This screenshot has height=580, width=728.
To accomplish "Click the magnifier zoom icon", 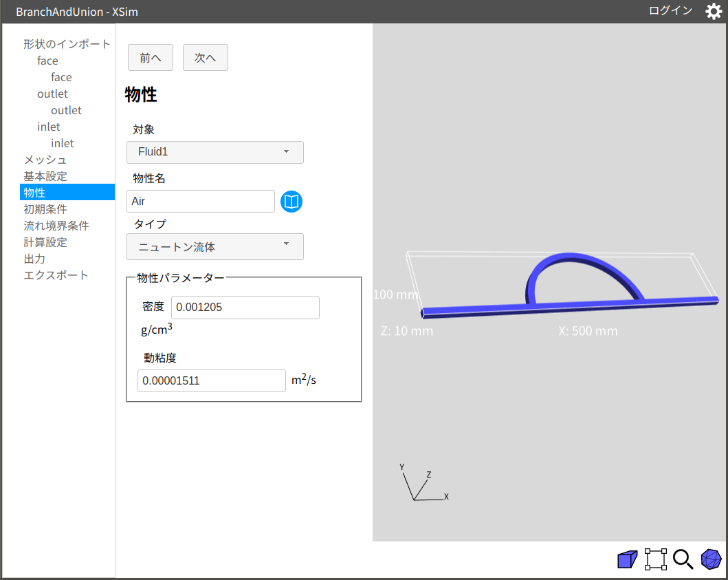I will [683, 559].
